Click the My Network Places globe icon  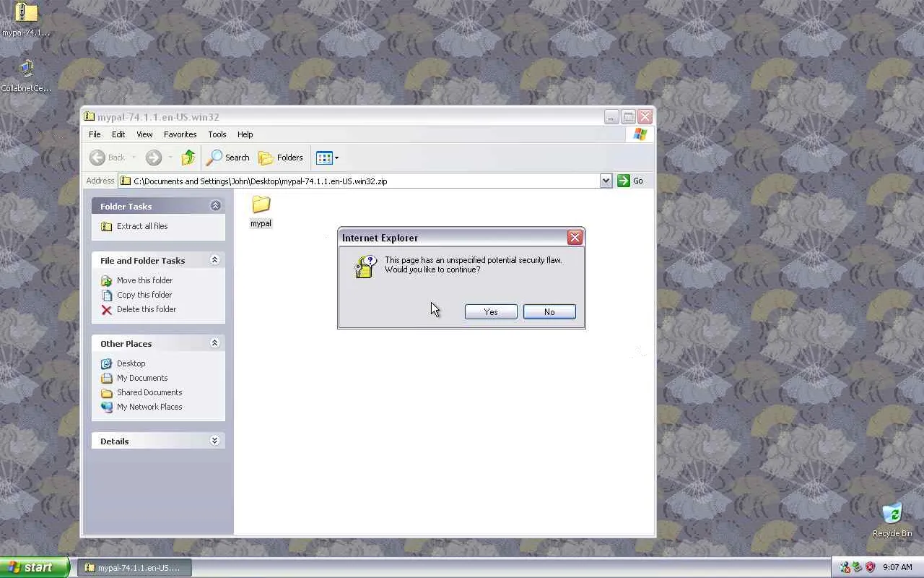(106, 407)
